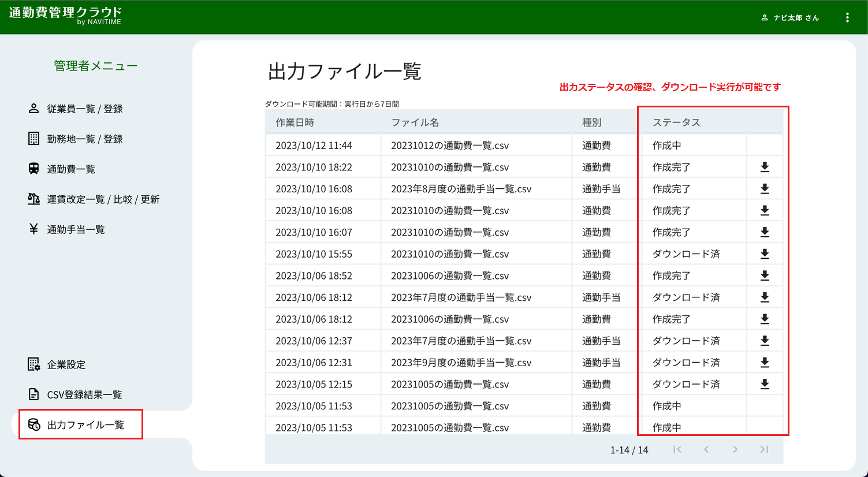Click the 種別 column header

(591, 122)
